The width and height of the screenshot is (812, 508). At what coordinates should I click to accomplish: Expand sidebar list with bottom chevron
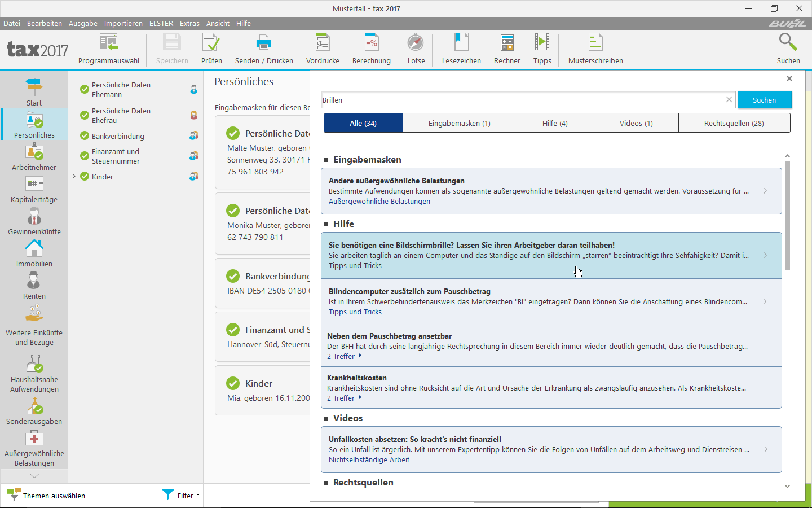click(x=34, y=476)
